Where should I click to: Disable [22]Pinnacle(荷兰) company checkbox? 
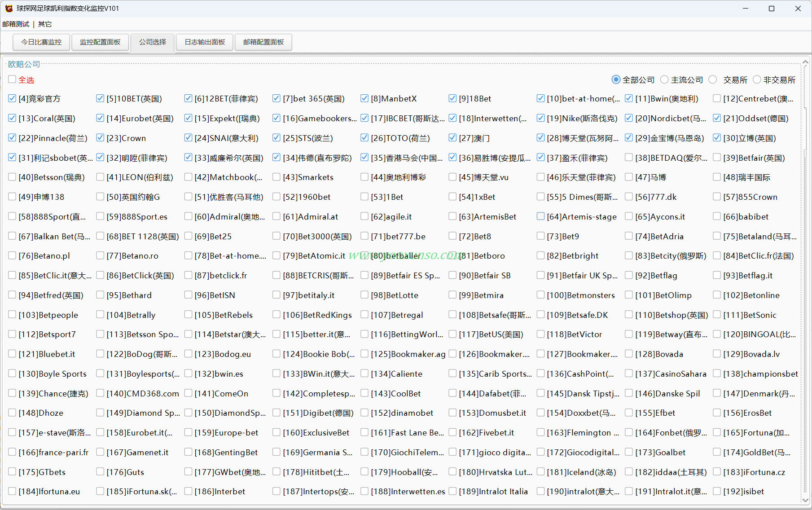12,138
